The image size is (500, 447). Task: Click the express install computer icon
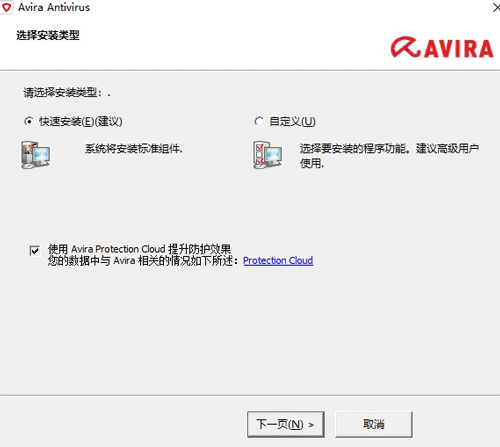[36, 155]
